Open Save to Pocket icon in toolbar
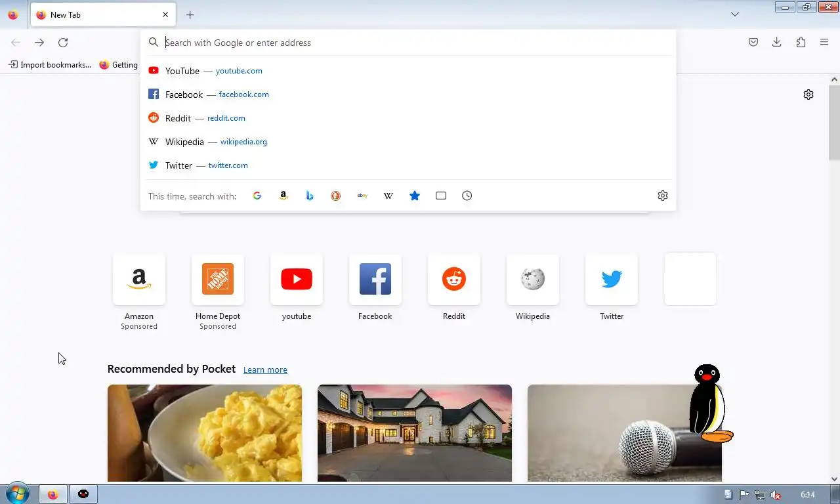The height and width of the screenshot is (504, 840). coord(753,43)
